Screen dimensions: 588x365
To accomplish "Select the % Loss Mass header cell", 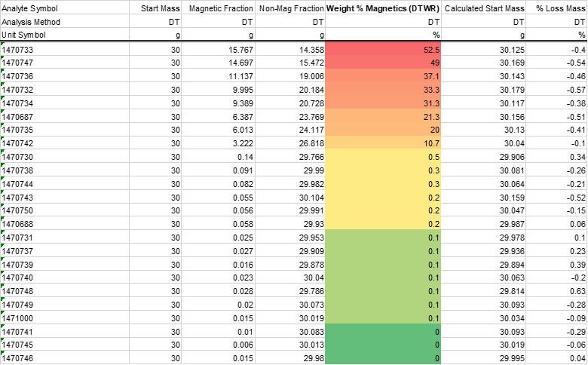I will [561, 8].
